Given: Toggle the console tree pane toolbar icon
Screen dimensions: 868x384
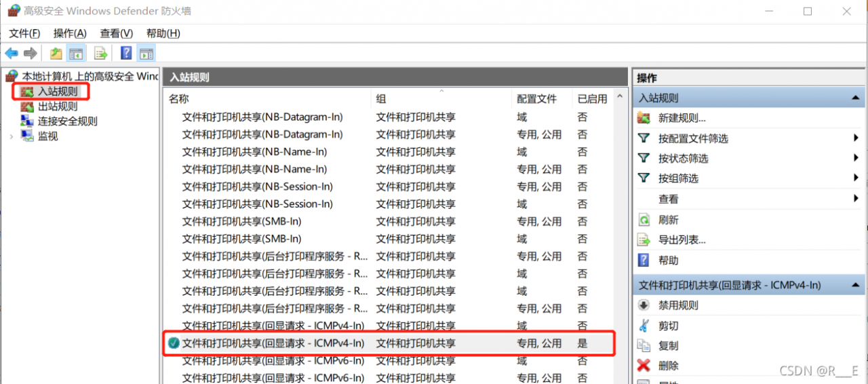Looking at the screenshot, I should pos(76,54).
